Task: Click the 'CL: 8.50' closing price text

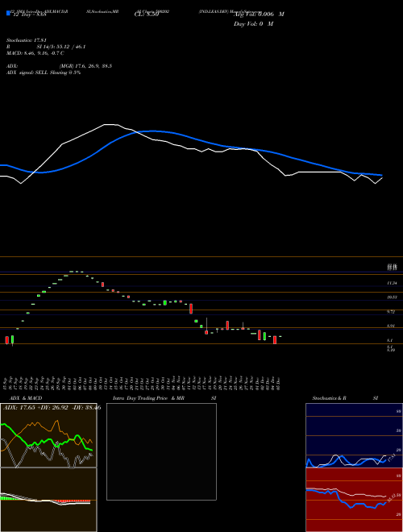Action: pos(147,15)
